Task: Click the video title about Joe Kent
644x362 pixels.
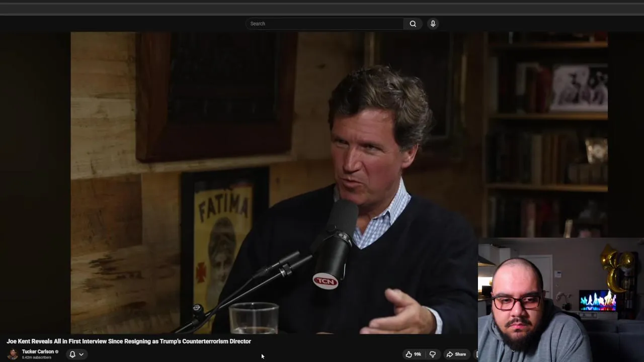Action: pyautogui.click(x=129, y=341)
